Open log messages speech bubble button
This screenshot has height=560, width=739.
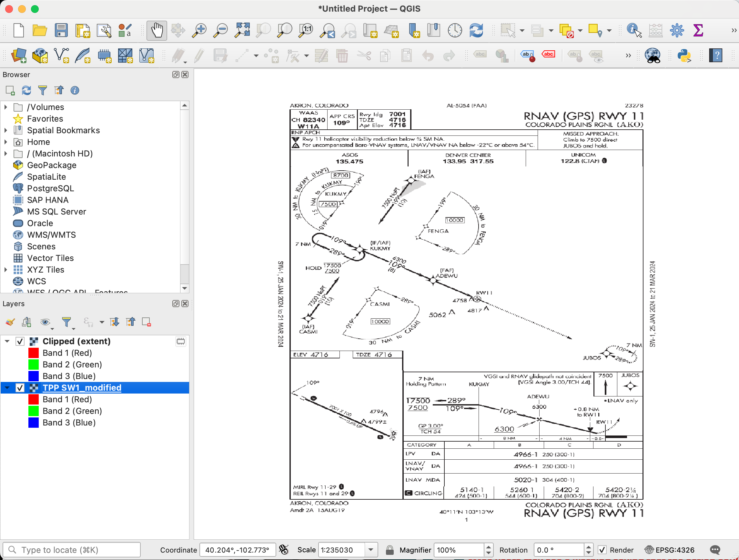(715, 550)
